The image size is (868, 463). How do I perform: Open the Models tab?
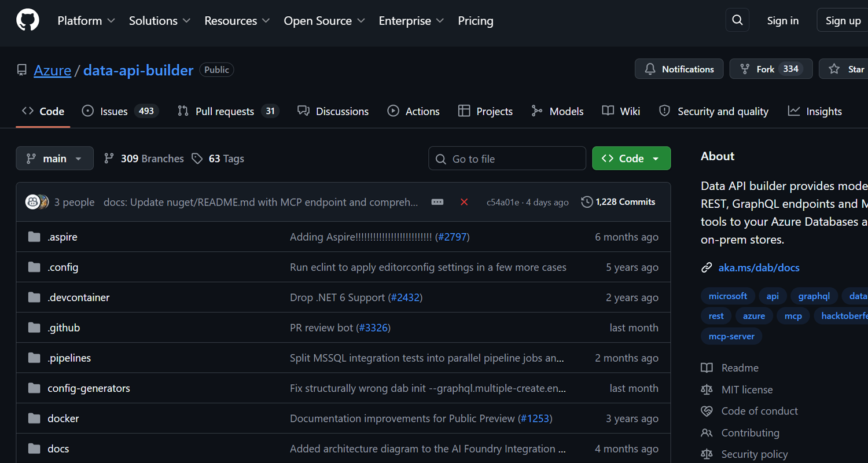(557, 111)
